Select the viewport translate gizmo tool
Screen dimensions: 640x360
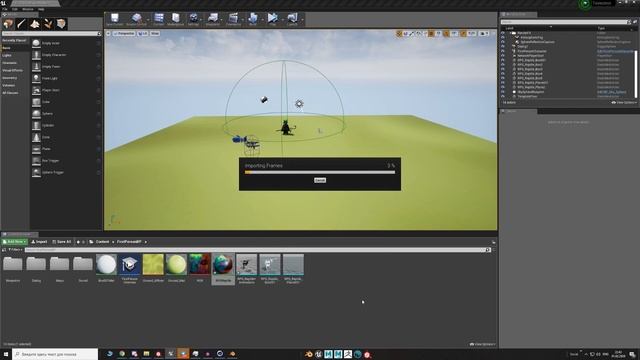399,33
